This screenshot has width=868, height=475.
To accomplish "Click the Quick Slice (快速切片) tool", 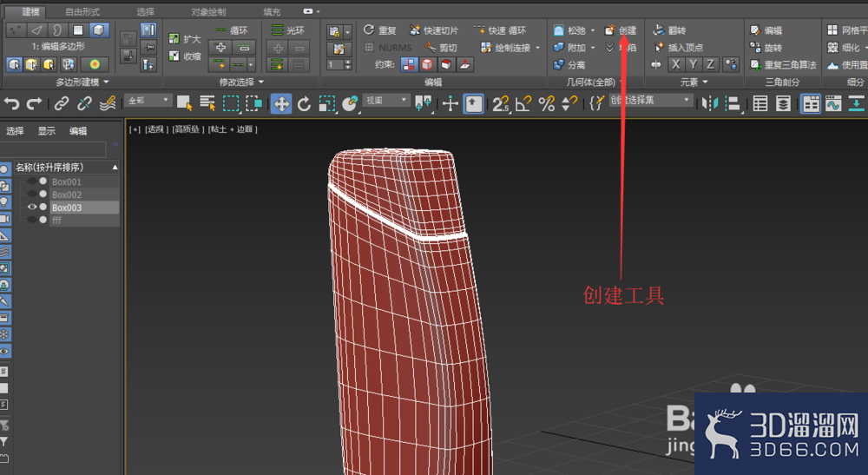I will pos(433,30).
